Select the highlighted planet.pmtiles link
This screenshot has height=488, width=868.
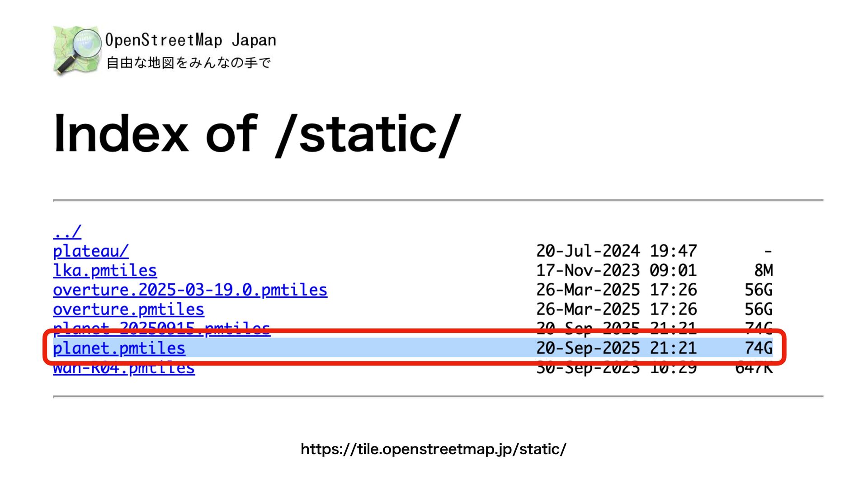[x=119, y=348]
